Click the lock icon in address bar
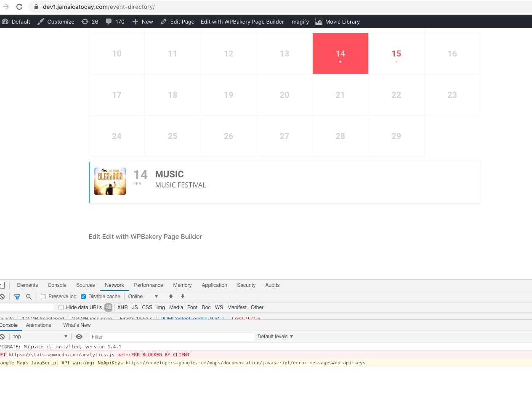 tap(36, 7)
